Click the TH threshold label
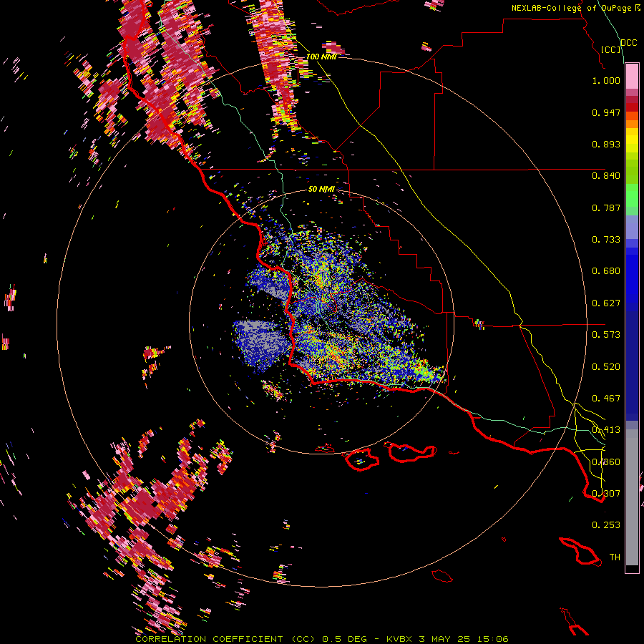The image size is (644, 644). tap(615, 557)
